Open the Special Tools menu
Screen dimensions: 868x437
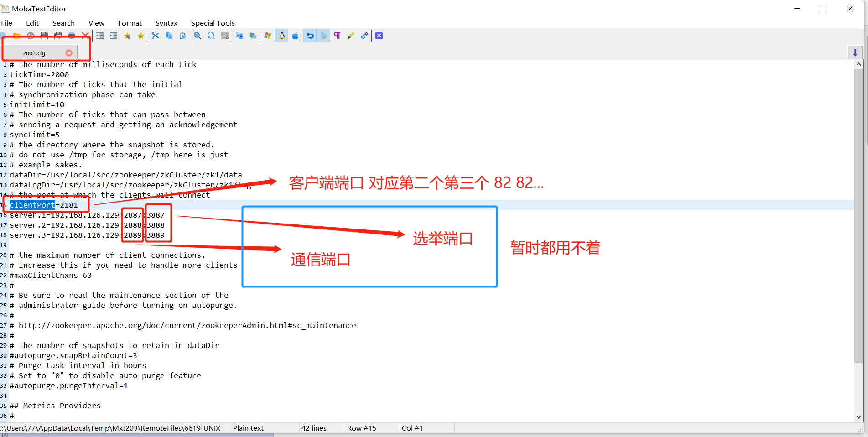point(213,23)
